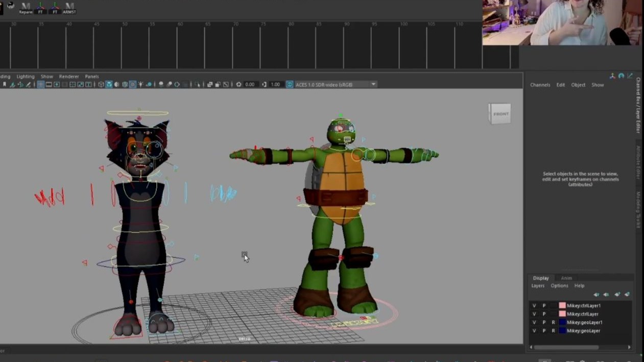Viewport: 644px width, 362px height.
Task: Toggle isolate select icon
Action: [197, 84]
